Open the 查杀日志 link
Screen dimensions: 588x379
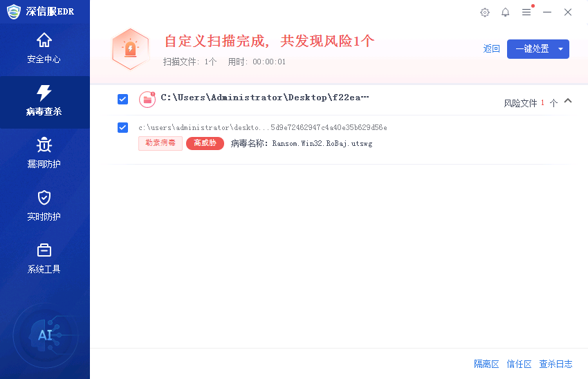(x=555, y=364)
